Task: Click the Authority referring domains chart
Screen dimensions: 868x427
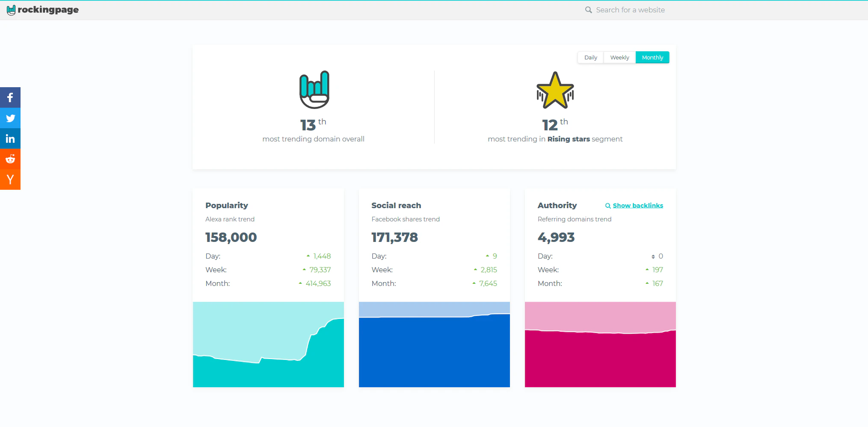Action: [600, 345]
